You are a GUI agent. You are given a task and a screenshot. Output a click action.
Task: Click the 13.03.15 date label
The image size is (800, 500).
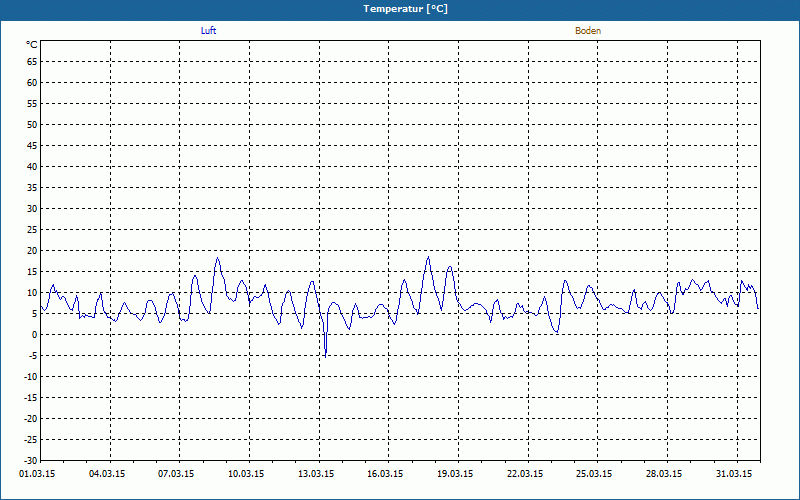(316, 474)
